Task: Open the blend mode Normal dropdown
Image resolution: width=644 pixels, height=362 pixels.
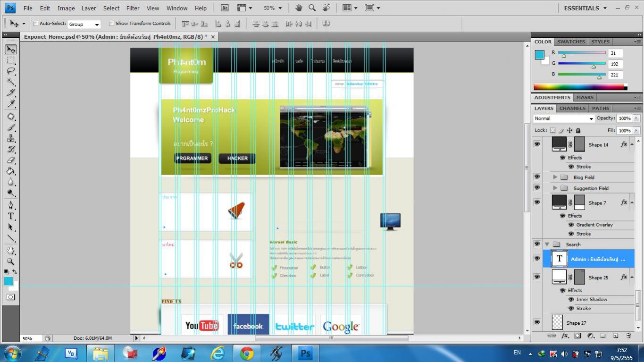Action: click(564, 118)
